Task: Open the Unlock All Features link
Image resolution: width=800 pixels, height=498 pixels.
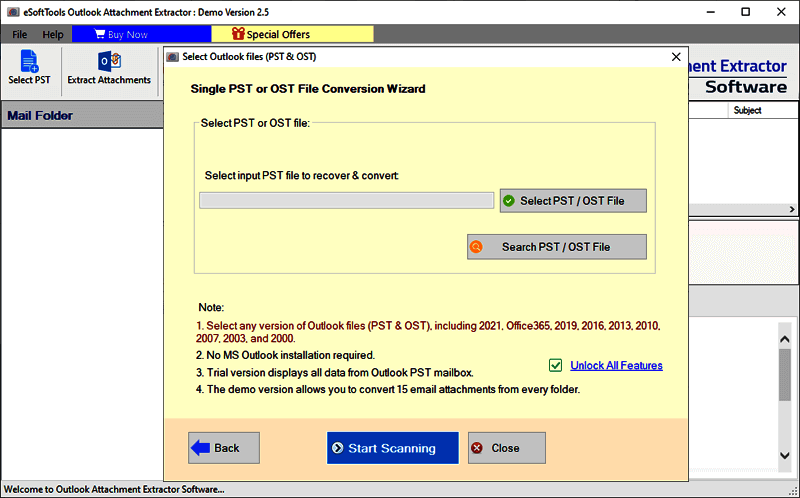Action: [616, 365]
